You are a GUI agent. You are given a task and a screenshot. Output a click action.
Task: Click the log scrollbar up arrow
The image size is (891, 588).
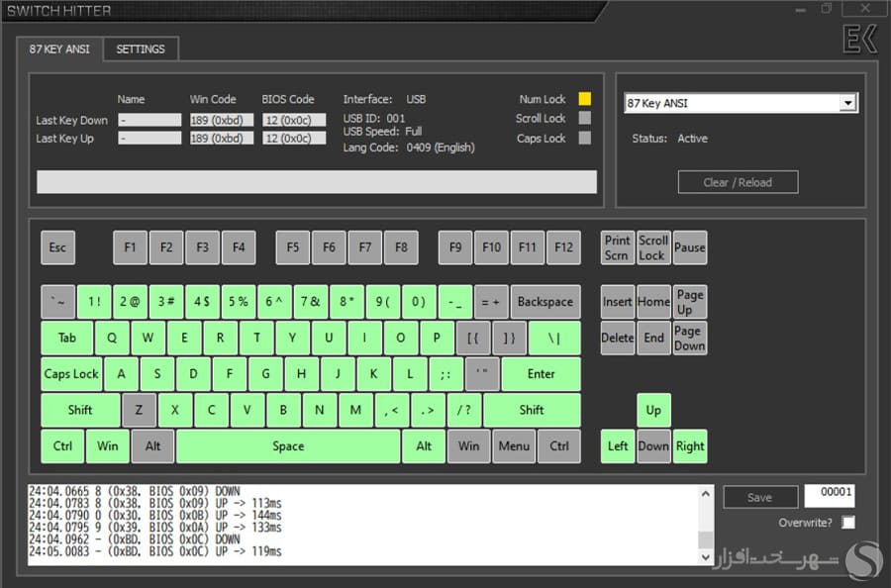click(705, 494)
